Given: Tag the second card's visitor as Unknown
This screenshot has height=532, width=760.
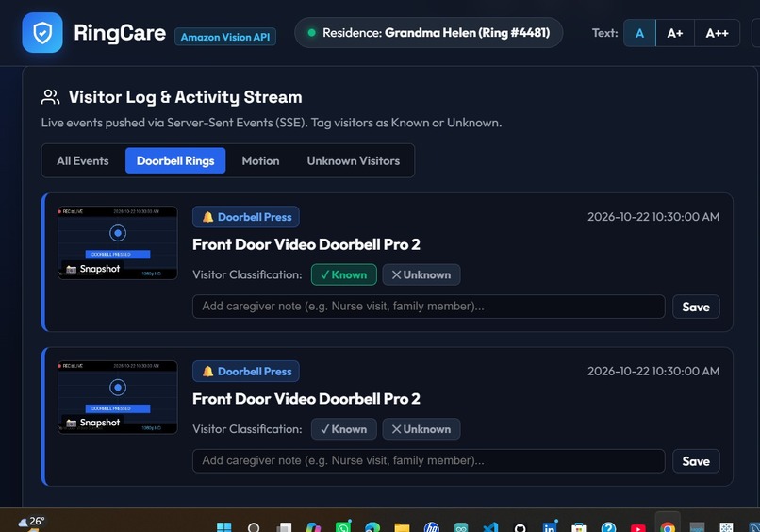Looking at the screenshot, I should click(x=421, y=429).
